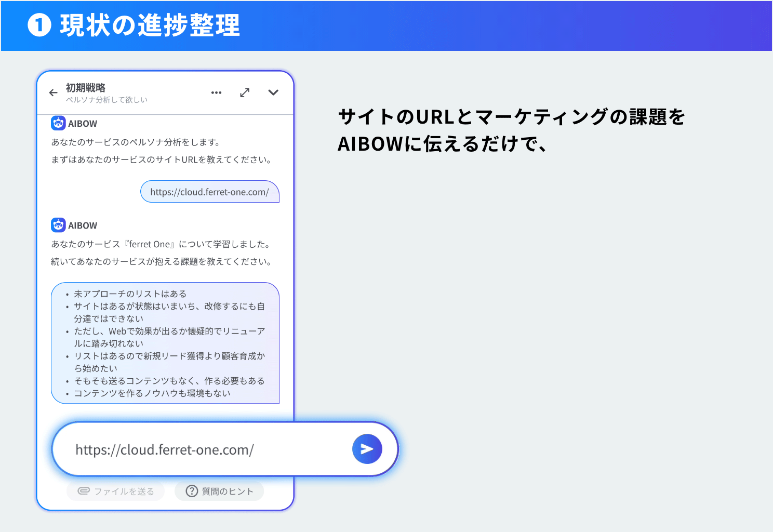Click the 現状の進捗整理 slide heading
Viewport: 773px width, 532px height.
pyautogui.click(x=150, y=25)
